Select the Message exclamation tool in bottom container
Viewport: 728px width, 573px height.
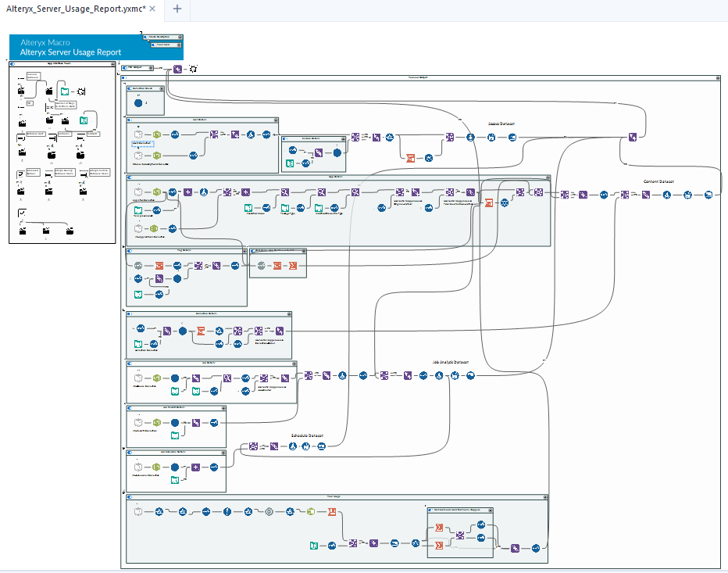tap(227, 512)
